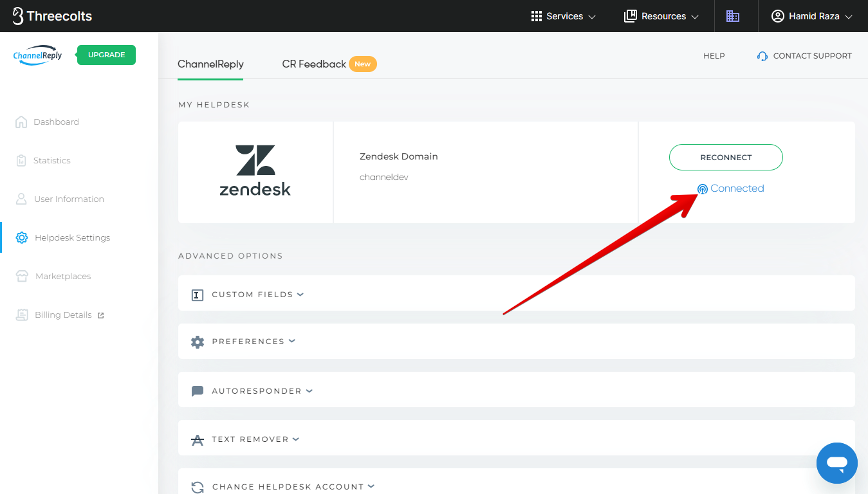Click the Billing Details receipt icon
This screenshot has height=494, width=868.
tap(23, 315)
